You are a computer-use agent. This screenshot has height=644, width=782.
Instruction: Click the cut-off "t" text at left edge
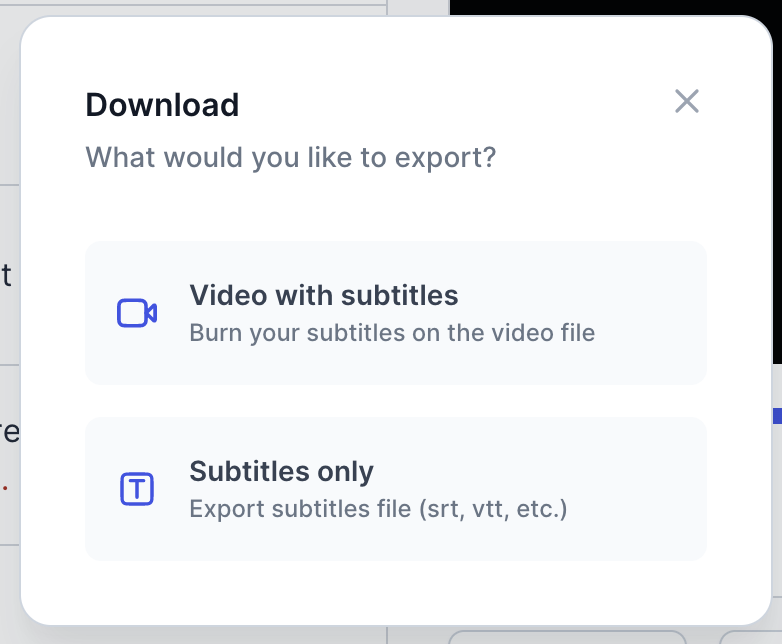(6, 276)
